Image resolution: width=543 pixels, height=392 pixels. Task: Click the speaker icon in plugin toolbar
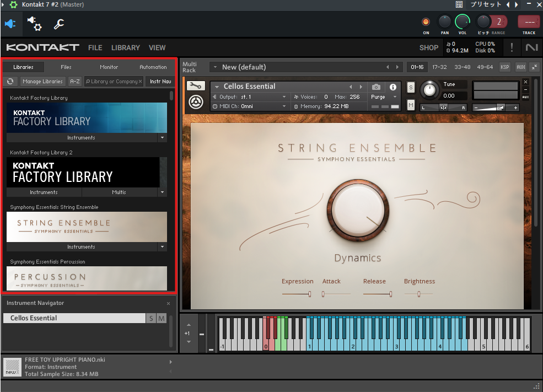10,24
